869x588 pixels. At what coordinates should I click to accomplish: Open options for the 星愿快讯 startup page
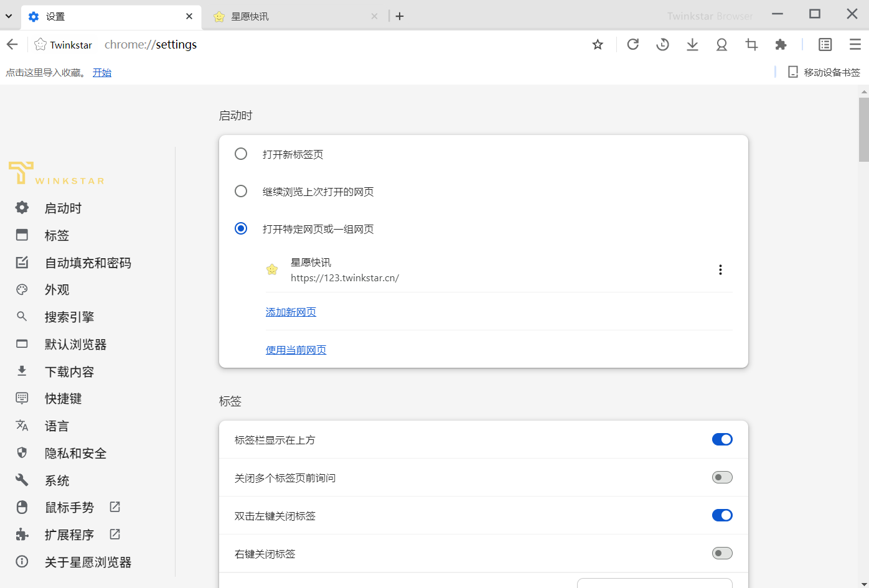tap(720, 269)
